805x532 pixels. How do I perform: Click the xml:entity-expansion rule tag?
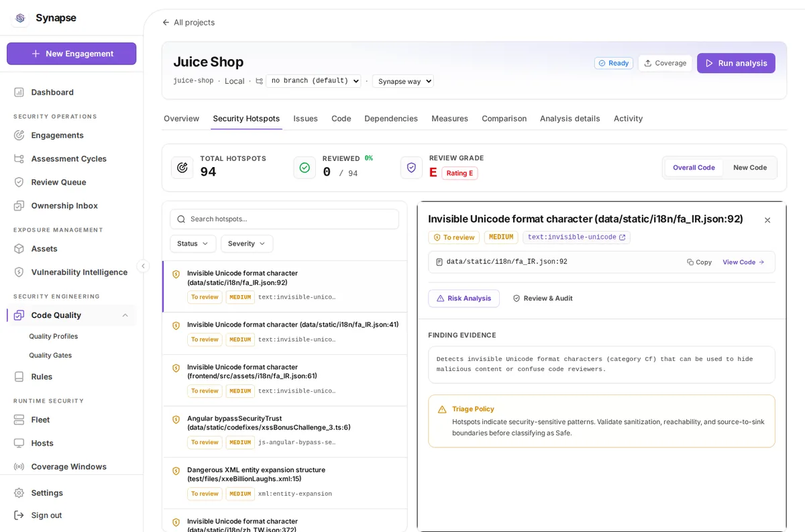(295, 494)
